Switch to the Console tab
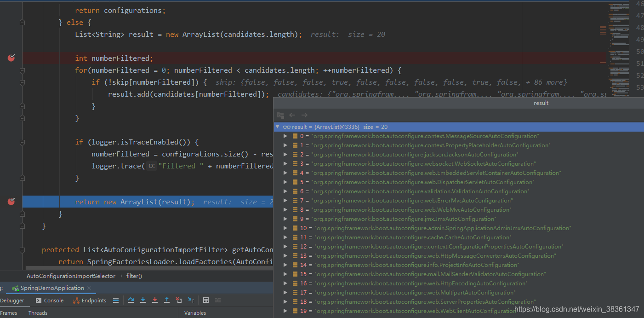The image size is (644, 318). pyautogui.click(x=49, y=301)
